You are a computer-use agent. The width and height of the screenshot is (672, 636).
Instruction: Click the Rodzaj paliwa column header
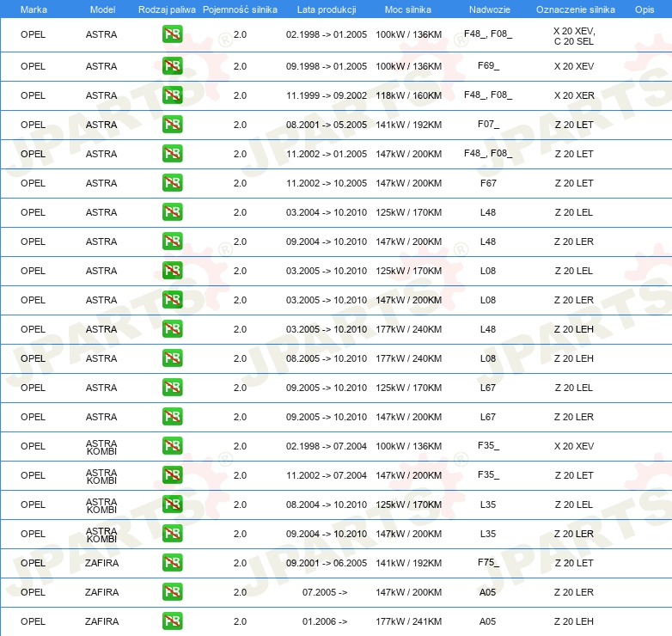pyautogui.click(x=167, y=9)
